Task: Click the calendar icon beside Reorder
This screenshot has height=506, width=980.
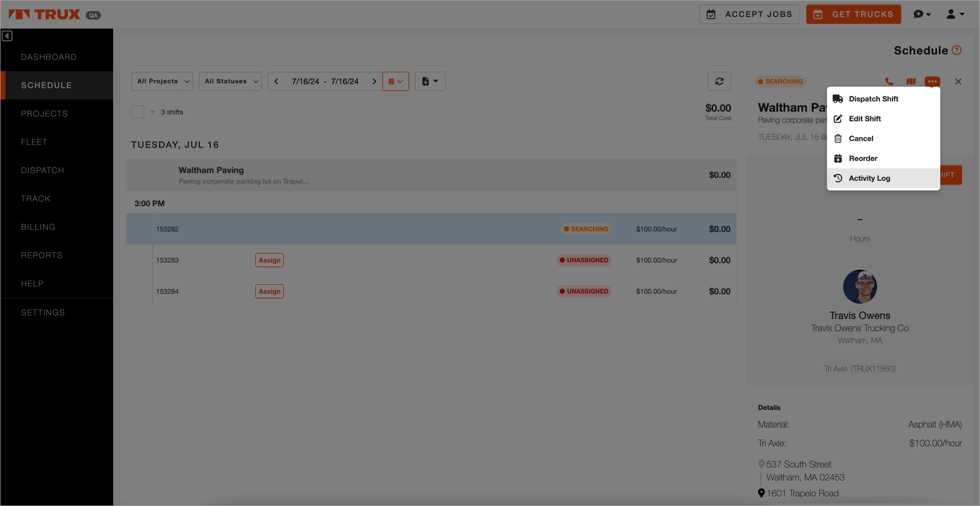Action: [838, 159]
